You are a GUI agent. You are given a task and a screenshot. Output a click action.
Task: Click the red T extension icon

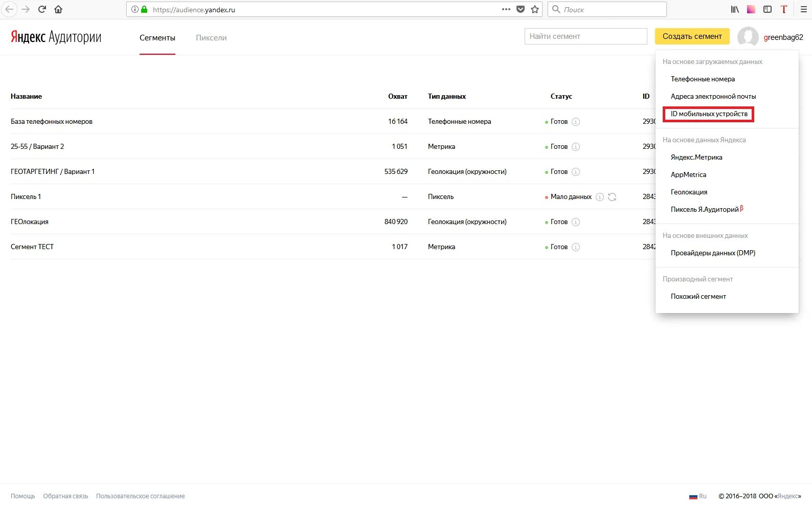[784, 9]
